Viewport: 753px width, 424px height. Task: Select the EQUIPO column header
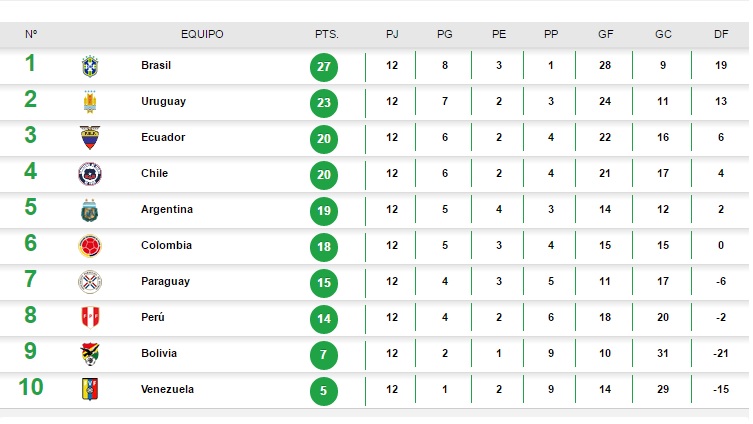pos(202,34)
